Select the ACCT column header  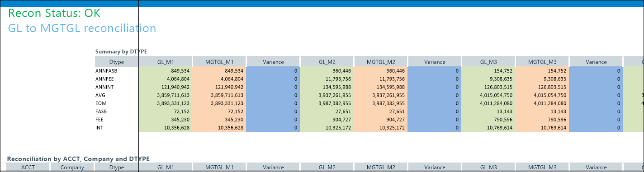[x=28, y=167]
